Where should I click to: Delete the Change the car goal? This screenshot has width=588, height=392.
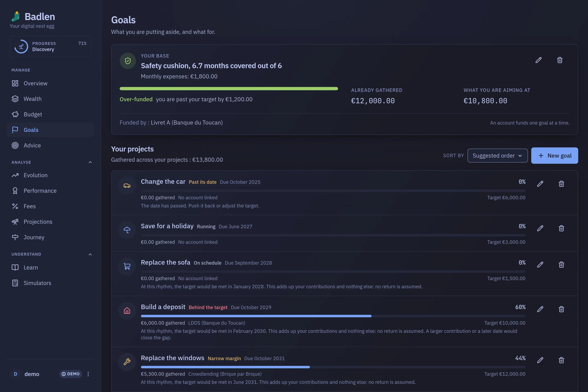tap(561, 184)
